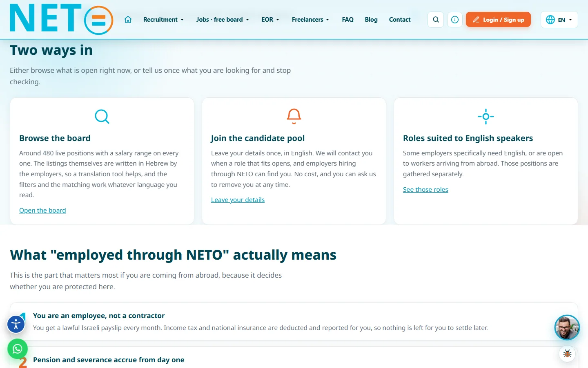This screenshot has width=588, height=368.
Task: Open the EN language selector
Action: (559, 20)
